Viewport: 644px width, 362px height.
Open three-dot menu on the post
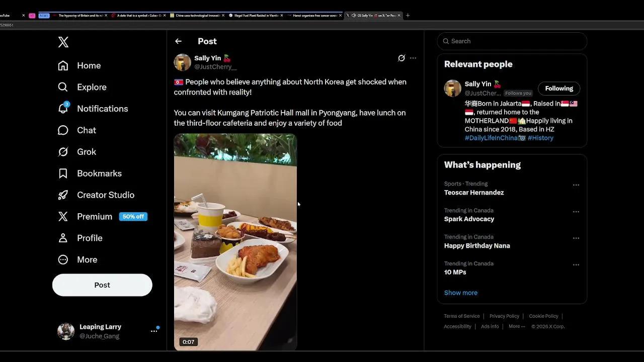413,58
